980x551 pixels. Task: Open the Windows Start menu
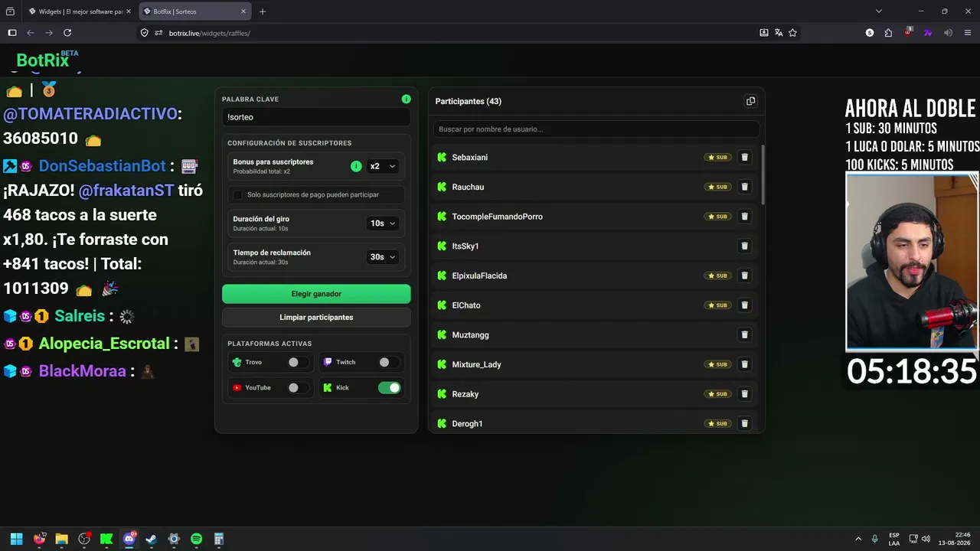tap(16, 539)
